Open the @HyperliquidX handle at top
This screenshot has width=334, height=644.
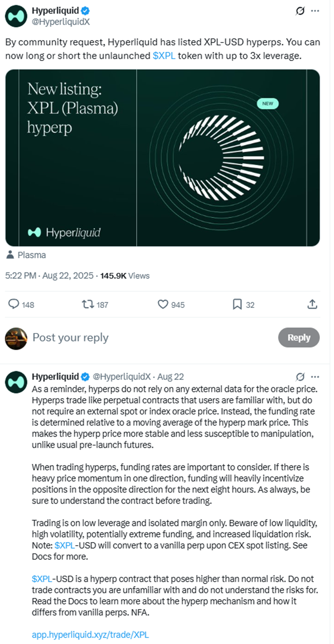tap(61, 21)
